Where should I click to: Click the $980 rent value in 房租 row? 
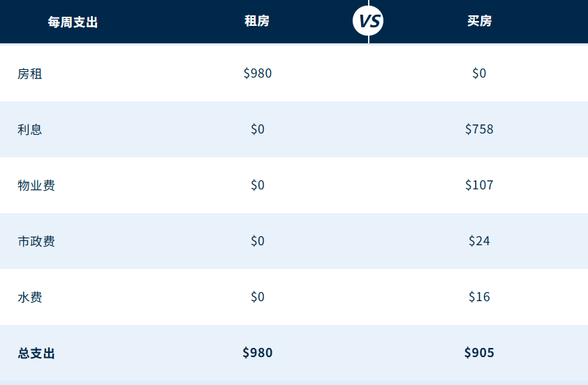[x=258, y=73]
